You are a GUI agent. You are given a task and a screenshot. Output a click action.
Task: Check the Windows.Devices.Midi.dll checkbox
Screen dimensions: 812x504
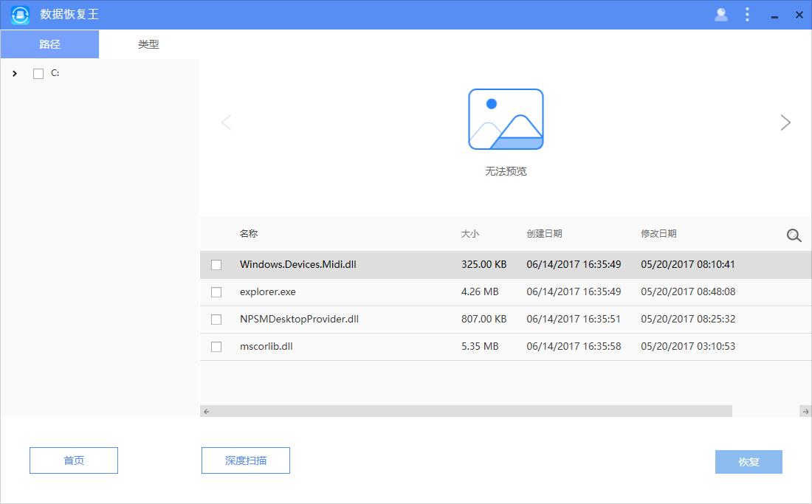pos(216,265)
